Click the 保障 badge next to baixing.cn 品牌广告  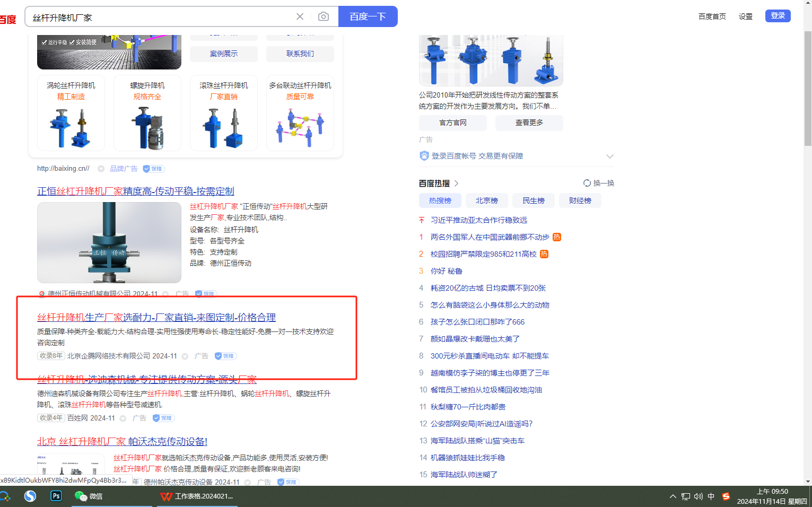click(154, 169)
